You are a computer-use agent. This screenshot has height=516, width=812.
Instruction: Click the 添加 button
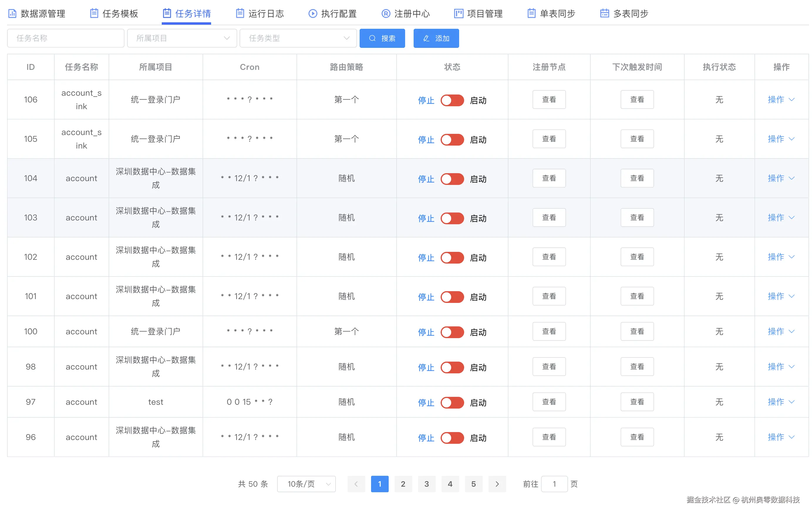coord(436,38)
